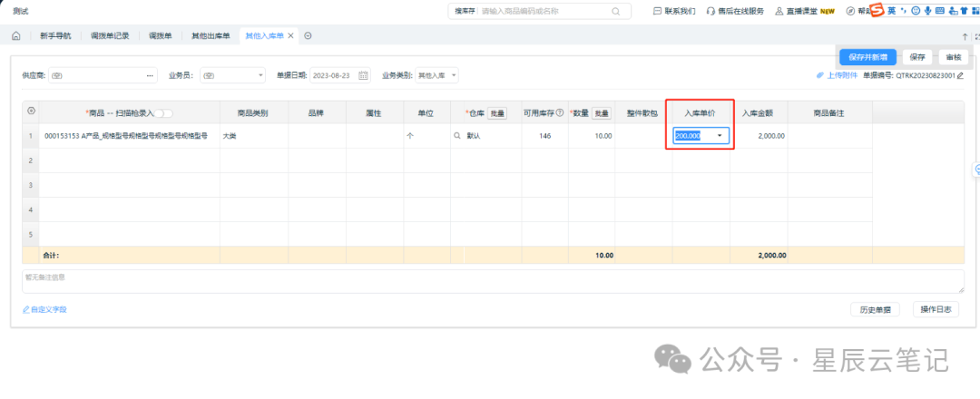Go to the home page icon tab

16,35
